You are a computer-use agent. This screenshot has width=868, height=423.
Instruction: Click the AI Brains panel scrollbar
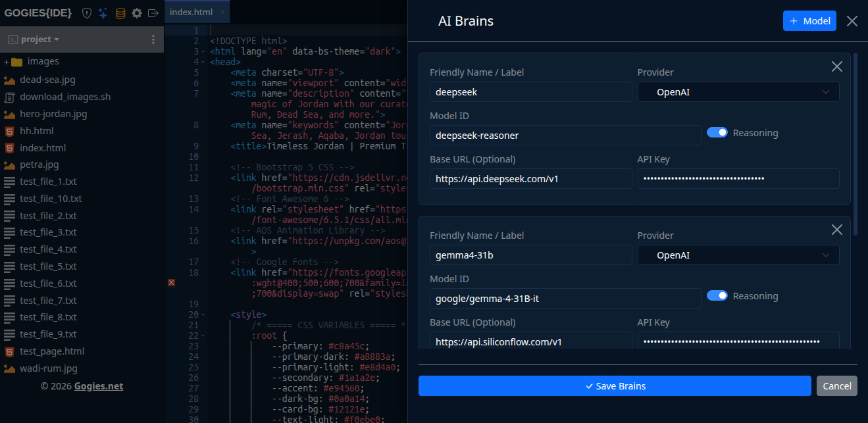855,143
